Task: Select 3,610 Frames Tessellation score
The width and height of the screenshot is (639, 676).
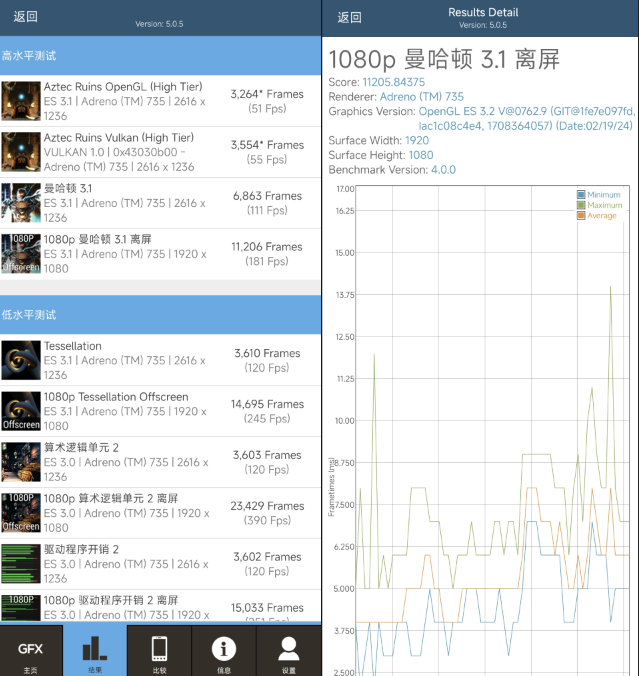Action: click(267, 353)
